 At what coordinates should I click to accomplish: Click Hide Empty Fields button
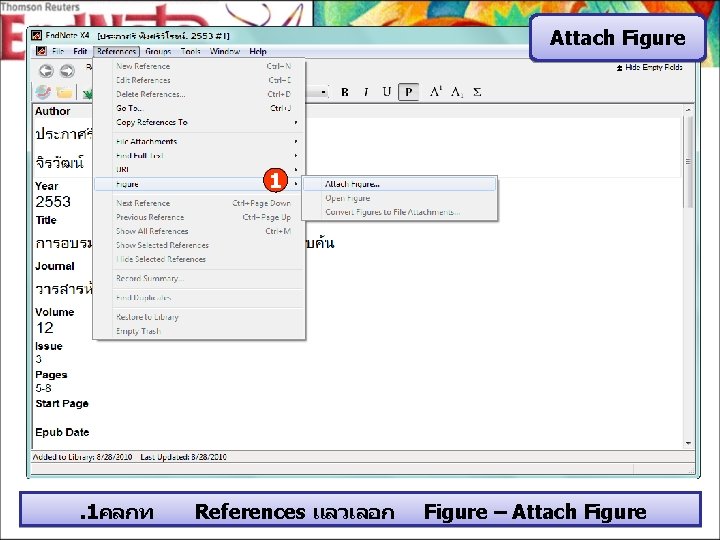tap(649, 68)
